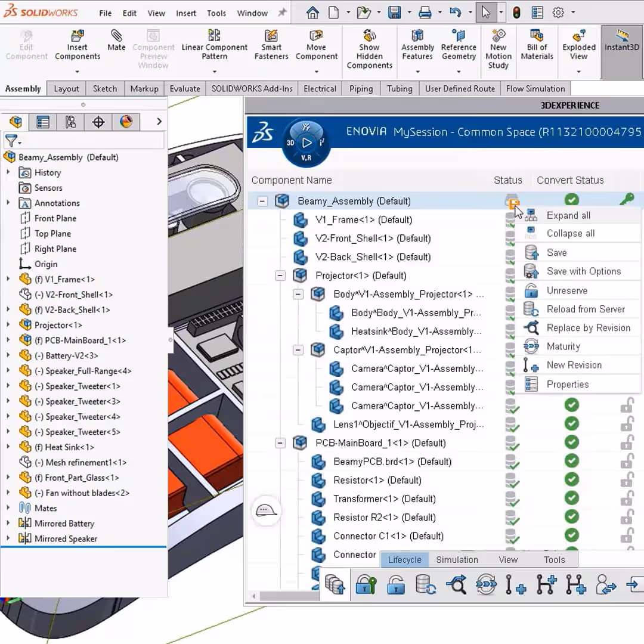
Task: Expand History in FeatureManager tree
Action: pos(8,172)
